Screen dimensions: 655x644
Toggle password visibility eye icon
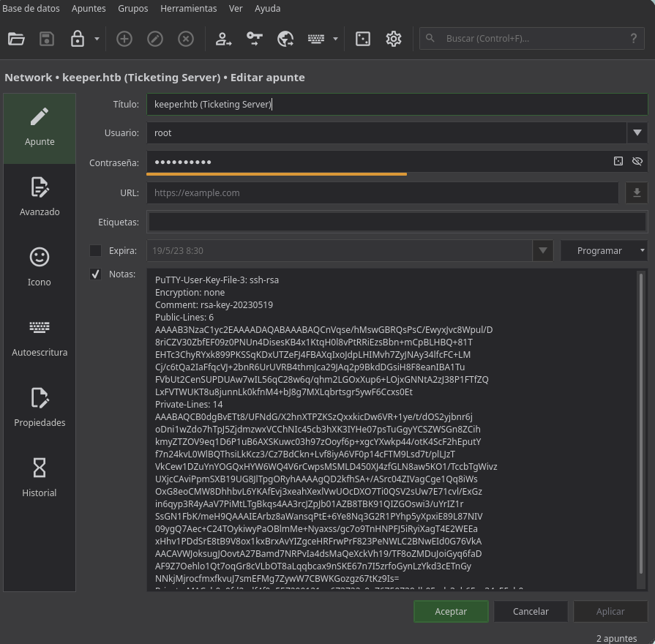click(x=637, y=162)
